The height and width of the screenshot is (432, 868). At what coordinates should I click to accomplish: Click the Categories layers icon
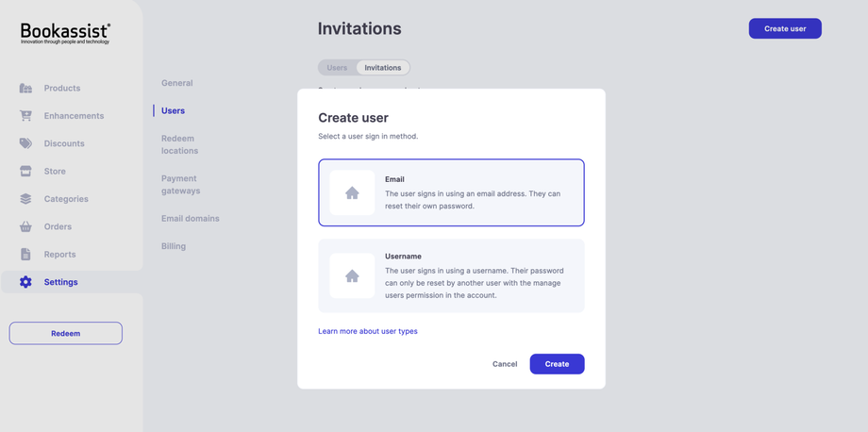[25, 199]
